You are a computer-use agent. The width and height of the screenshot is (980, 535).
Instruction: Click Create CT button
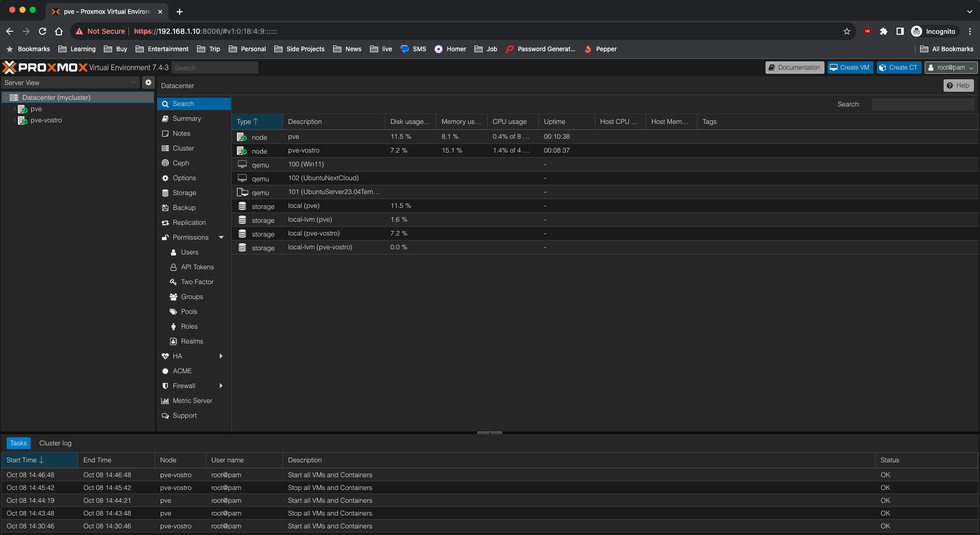(899, 67)
